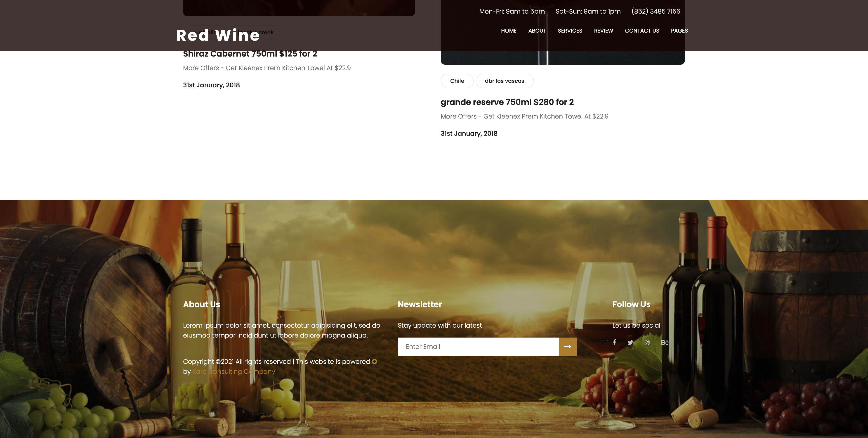Open the ABOUT menu item
Image resolution: width=868 pixels, height=438 pixels.
click(537, 31)
